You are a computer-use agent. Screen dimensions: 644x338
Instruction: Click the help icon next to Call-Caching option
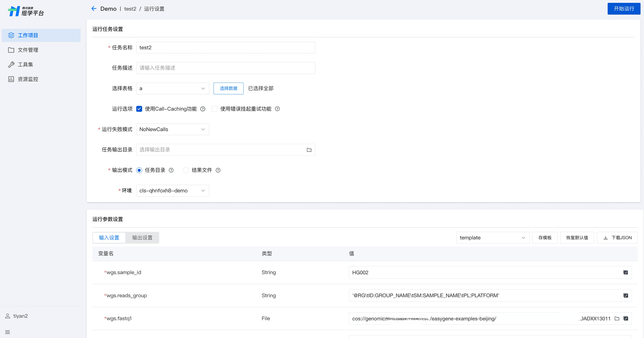tap(203, 109)
